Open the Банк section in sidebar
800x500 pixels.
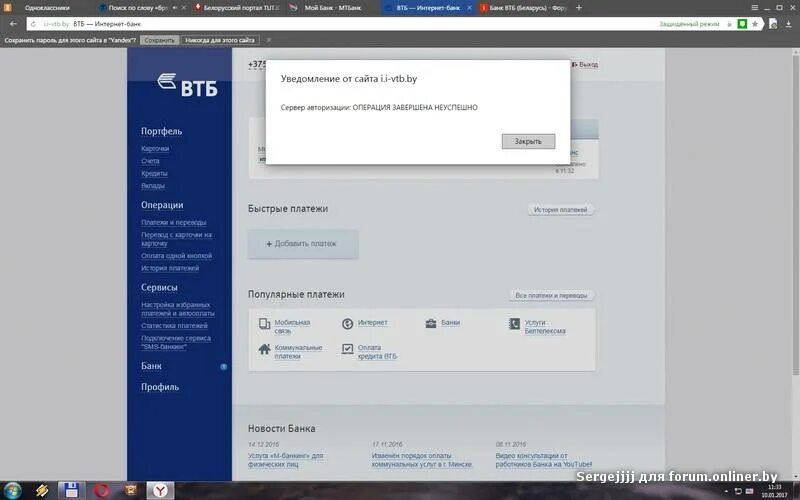pos(151,366)
